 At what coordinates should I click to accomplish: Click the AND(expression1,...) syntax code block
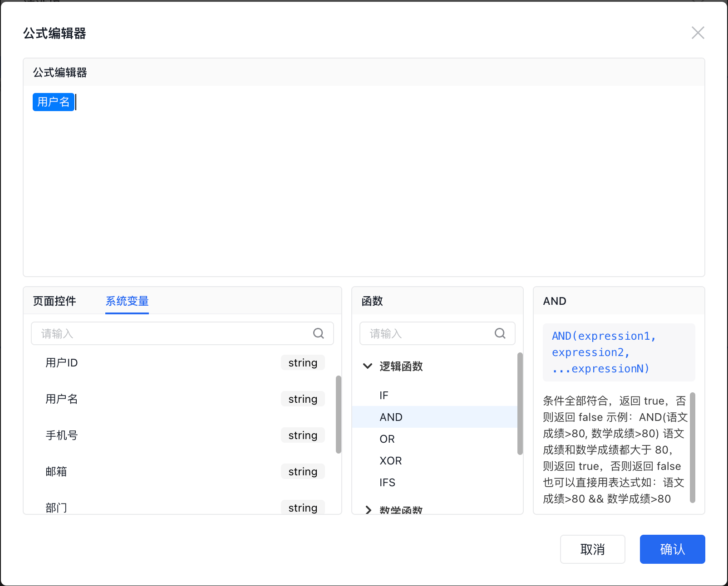pos(619,352)
